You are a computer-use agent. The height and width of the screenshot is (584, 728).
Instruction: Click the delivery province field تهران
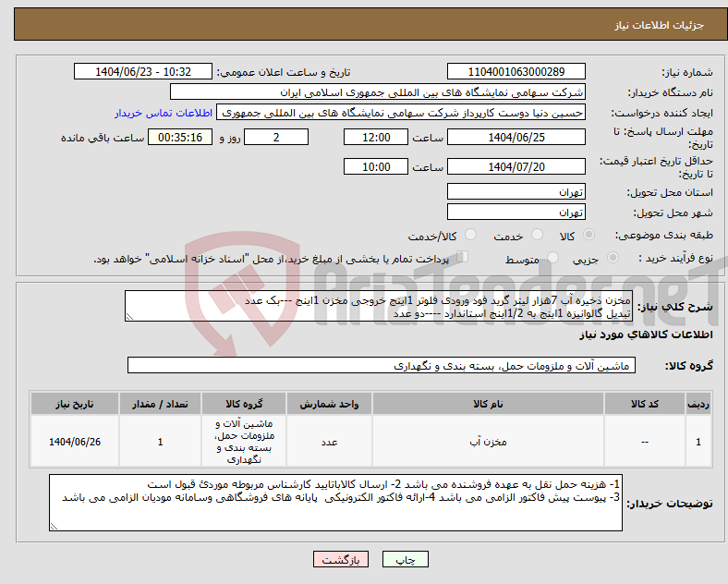516,191
